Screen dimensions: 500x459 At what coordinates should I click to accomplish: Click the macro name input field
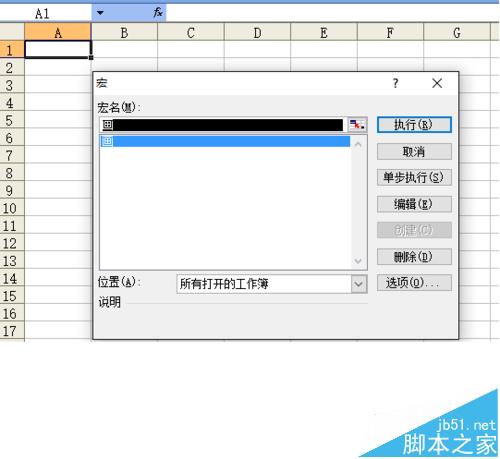coord(223,125)
